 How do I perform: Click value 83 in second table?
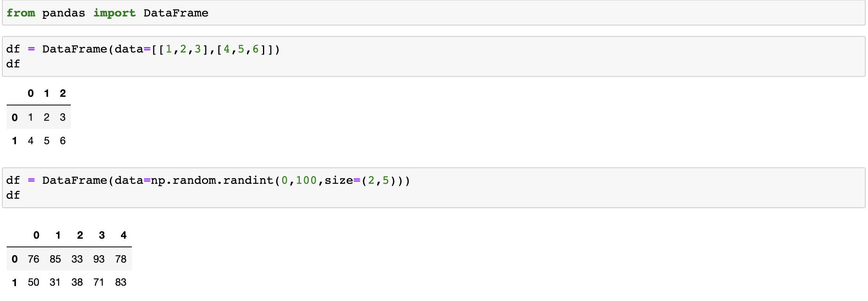121,282
